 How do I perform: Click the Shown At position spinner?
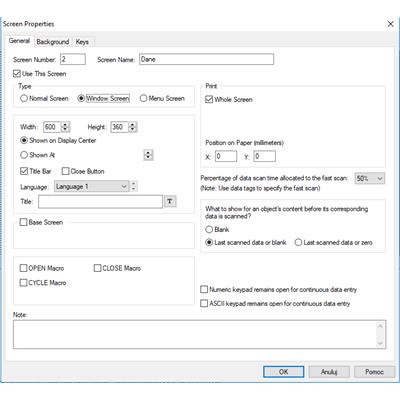point(148,155)
